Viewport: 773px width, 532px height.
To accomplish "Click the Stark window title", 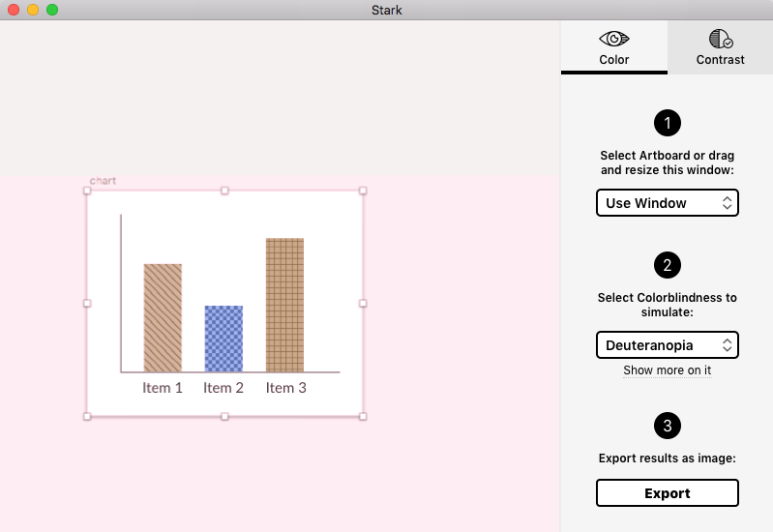I will (x=387, y=10).
